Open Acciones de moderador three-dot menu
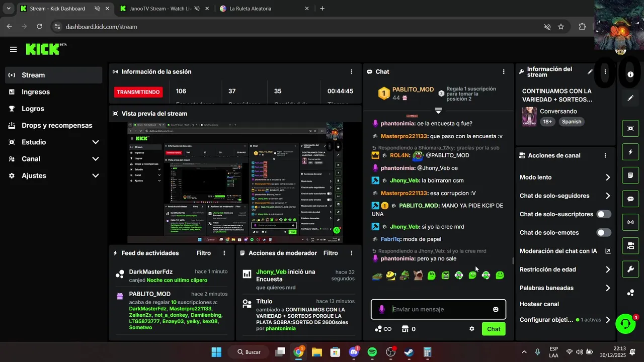644x362 pixels. [x=351, y=253]
